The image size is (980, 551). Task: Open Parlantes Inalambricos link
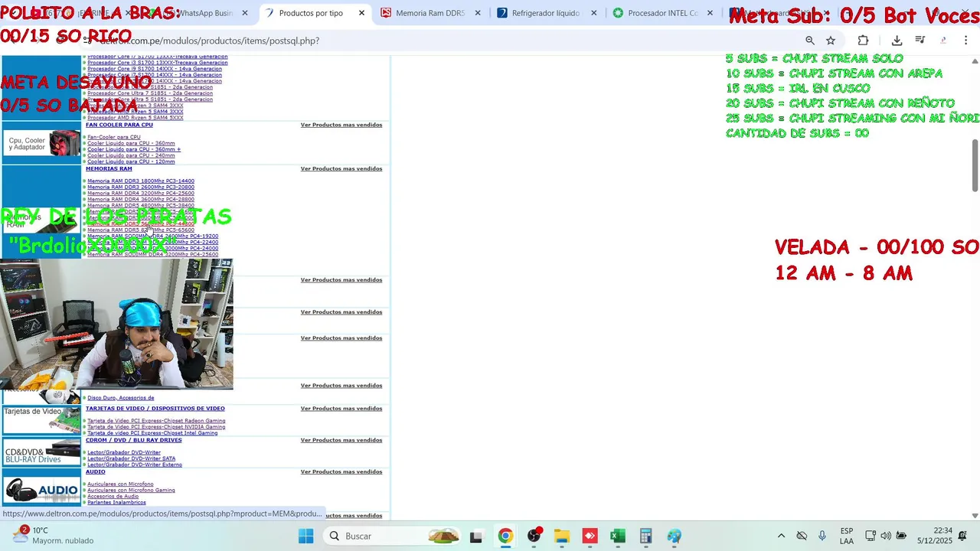click(x=116, y=503)
